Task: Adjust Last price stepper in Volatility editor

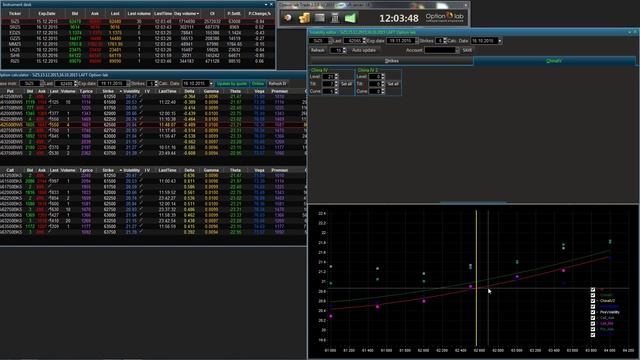Action: (364, 41)
